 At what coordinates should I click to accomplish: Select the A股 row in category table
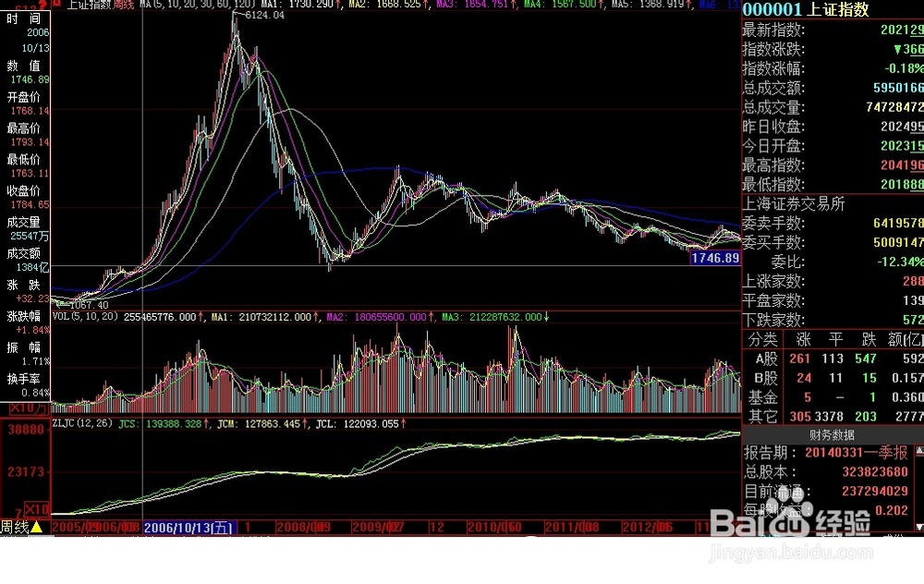click(833, 359)
